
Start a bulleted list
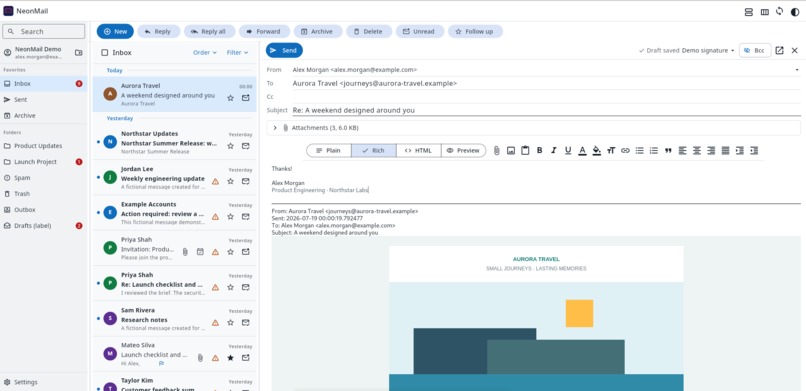[x=639, y=151]
